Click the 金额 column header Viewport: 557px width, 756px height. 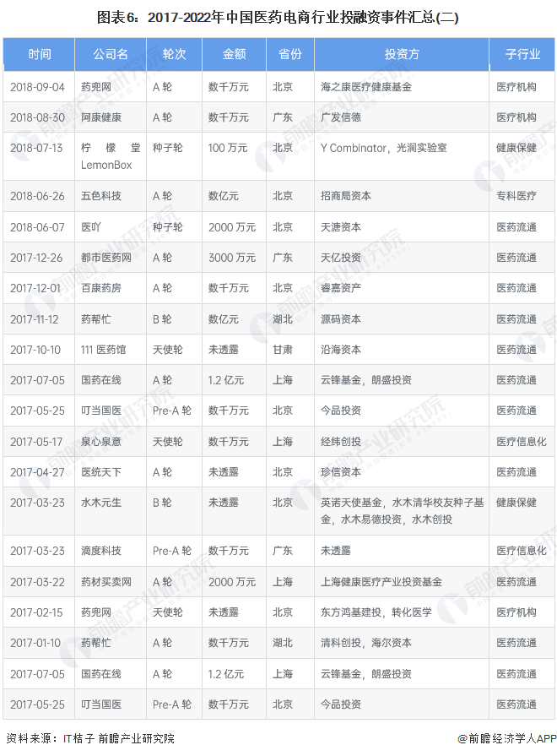[234, 54]
